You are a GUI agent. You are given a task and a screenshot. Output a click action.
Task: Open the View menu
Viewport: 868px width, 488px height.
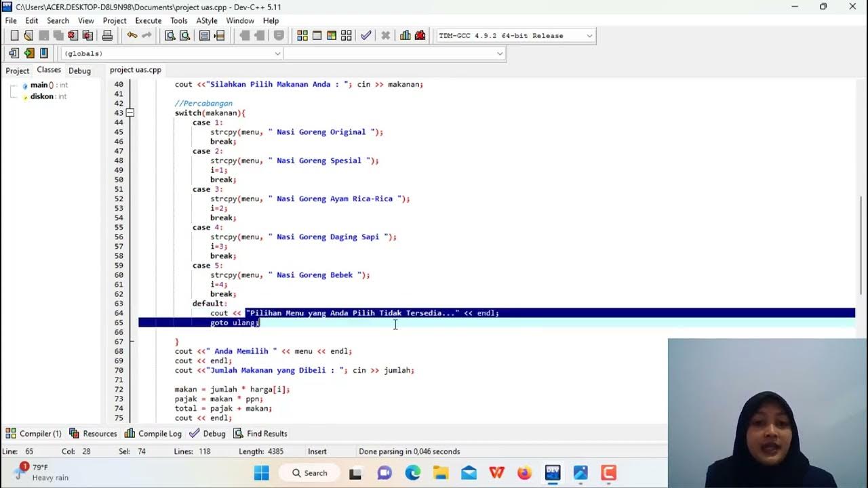tap(86, 20)
